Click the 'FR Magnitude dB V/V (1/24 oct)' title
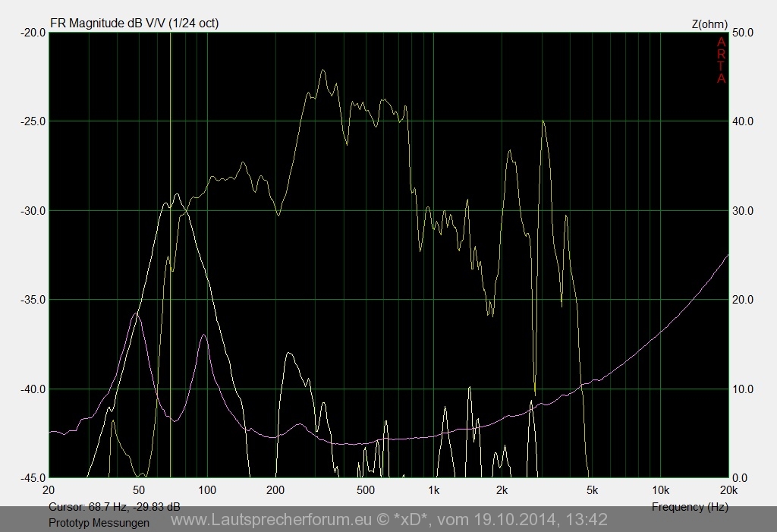Viewport: 777px width, 532px height. [x=134, y=24]
